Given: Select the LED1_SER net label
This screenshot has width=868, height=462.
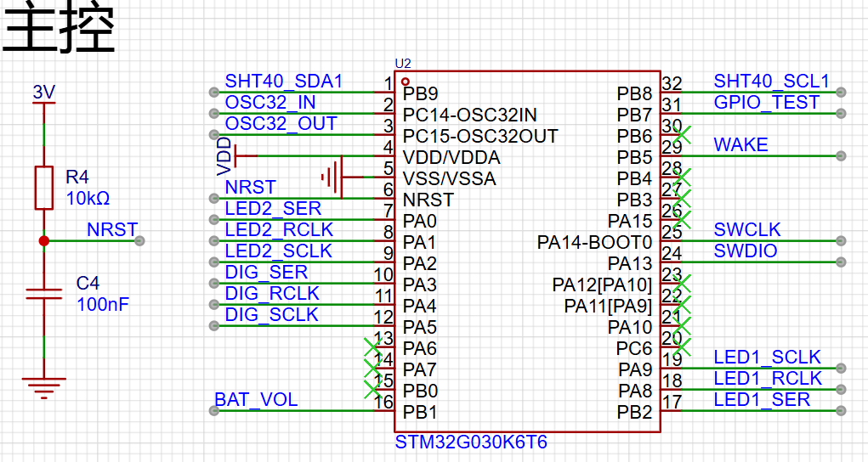Looking at the screenshot, I should click(x=762, y=399).
